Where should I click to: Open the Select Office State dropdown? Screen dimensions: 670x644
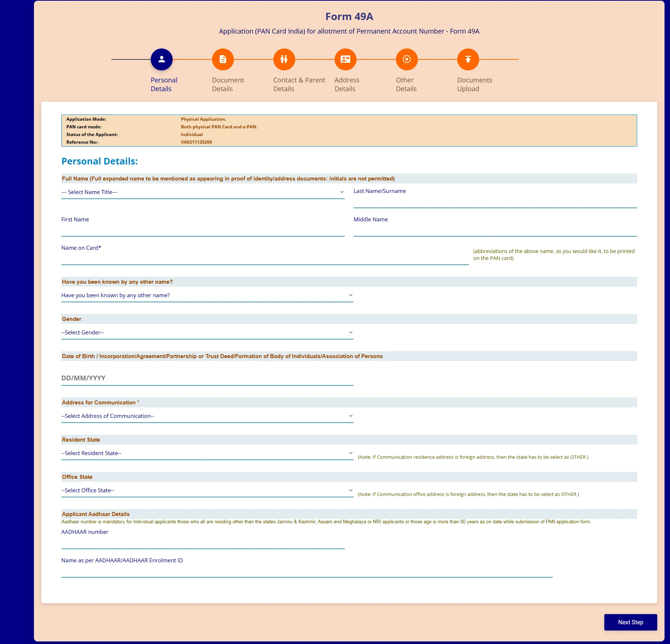207,490
